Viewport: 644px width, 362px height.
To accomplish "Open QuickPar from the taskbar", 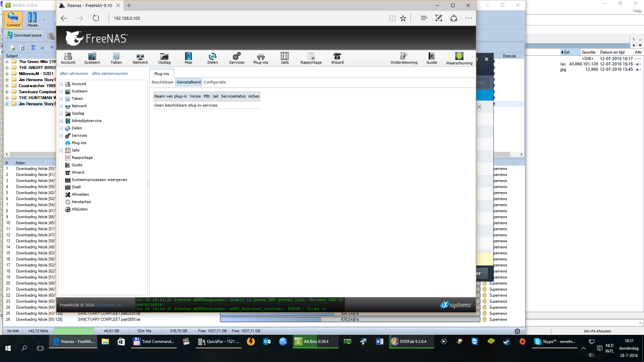I will click(219, 342).
